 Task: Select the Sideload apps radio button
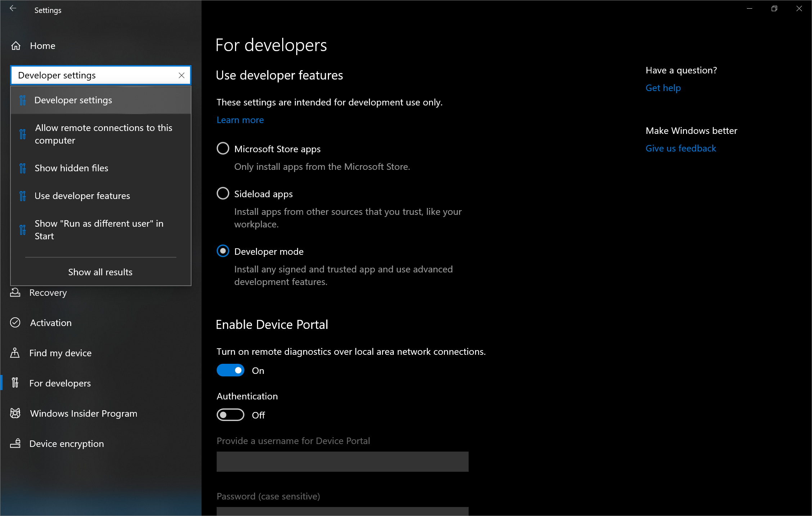click(223, 194)
